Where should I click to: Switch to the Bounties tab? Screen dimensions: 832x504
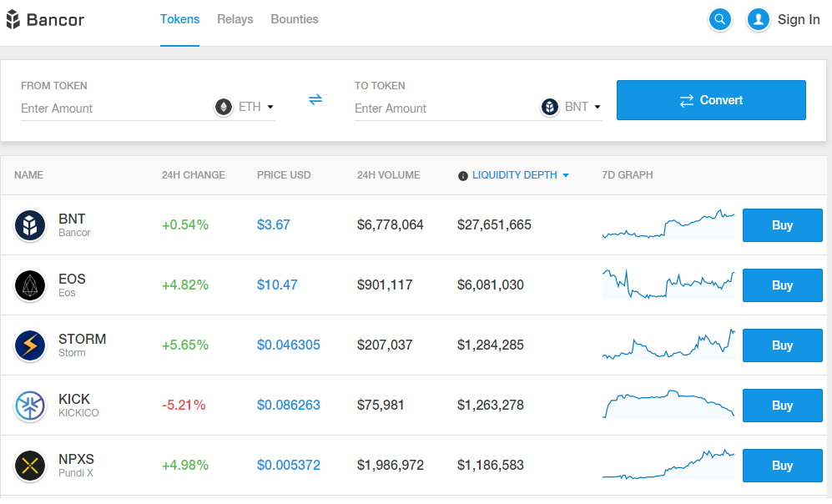(295, 19)
